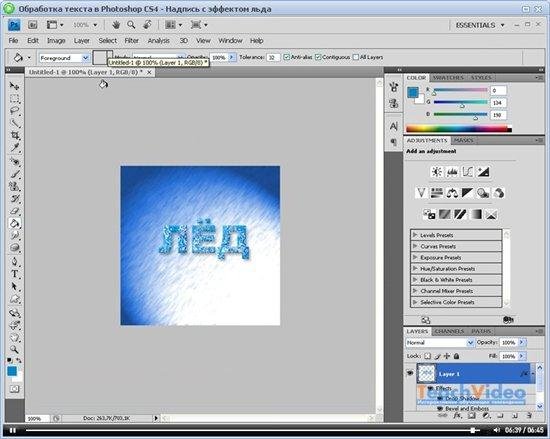
Task: Click the Hand tool in application bar
Action: click(x=116, y=25)
